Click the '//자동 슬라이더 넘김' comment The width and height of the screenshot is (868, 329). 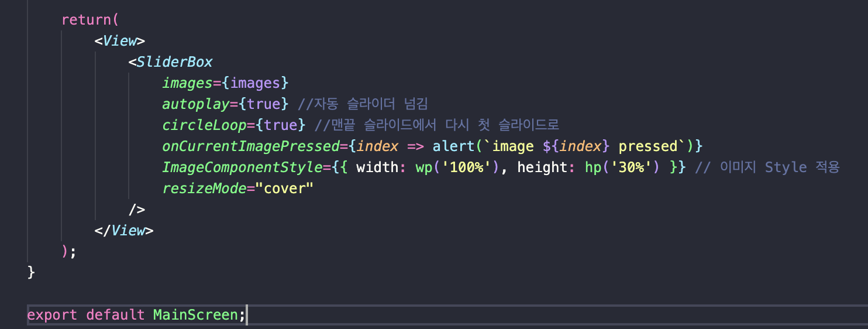pyautogui.click(x=363, y=104)
